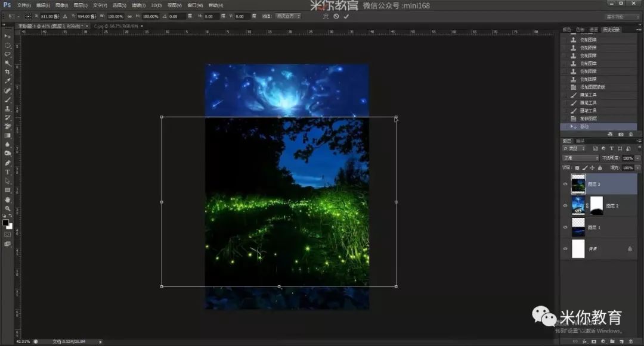Click the foreground color swatch
The width and height of the screenshot is (644, 346).
[6, 223]
